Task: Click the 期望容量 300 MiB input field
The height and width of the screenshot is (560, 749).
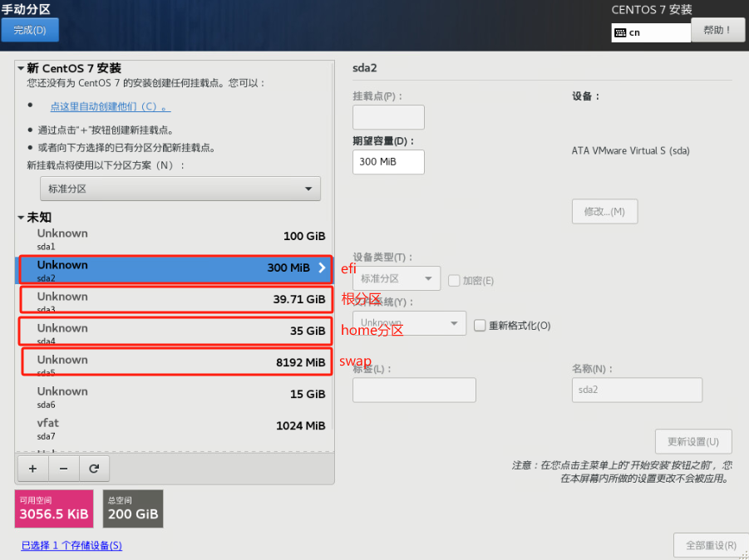Action: coord(388,162)
